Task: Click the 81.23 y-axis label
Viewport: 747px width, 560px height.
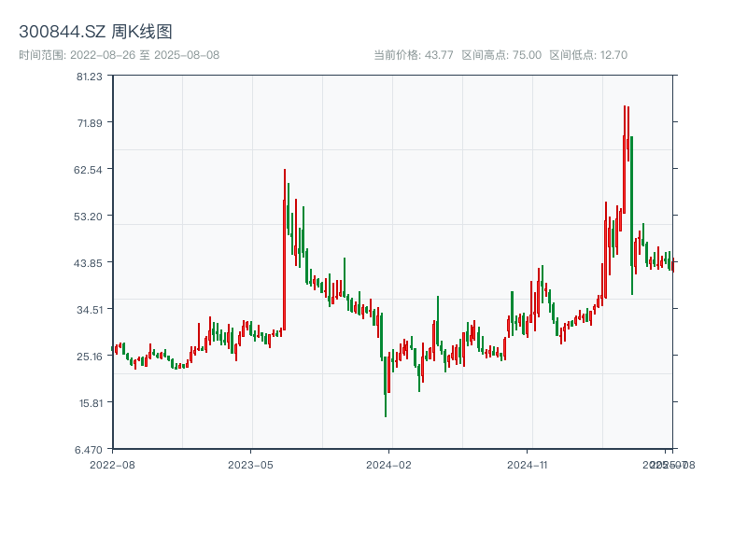Action: click(x=89, y=77)
